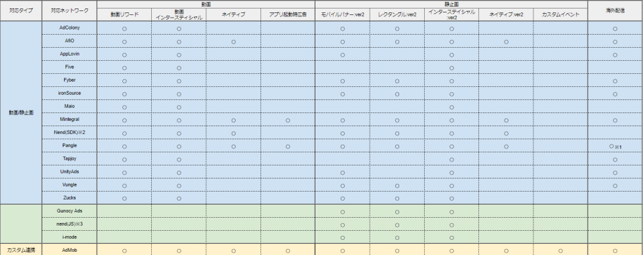644x255 pixels.
Task: Click the AdMob カスタムイベント circle mark
Action: pyautogui.click(x=561, y=250)
